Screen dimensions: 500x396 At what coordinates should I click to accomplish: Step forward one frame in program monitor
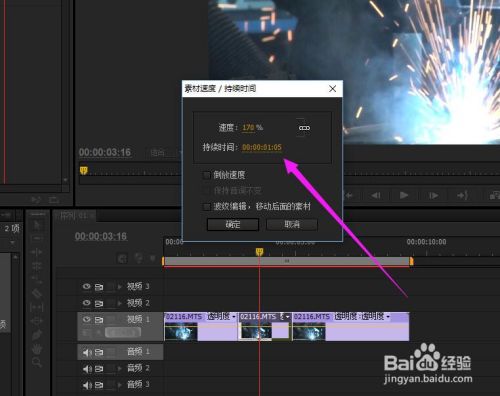(433, 195)
